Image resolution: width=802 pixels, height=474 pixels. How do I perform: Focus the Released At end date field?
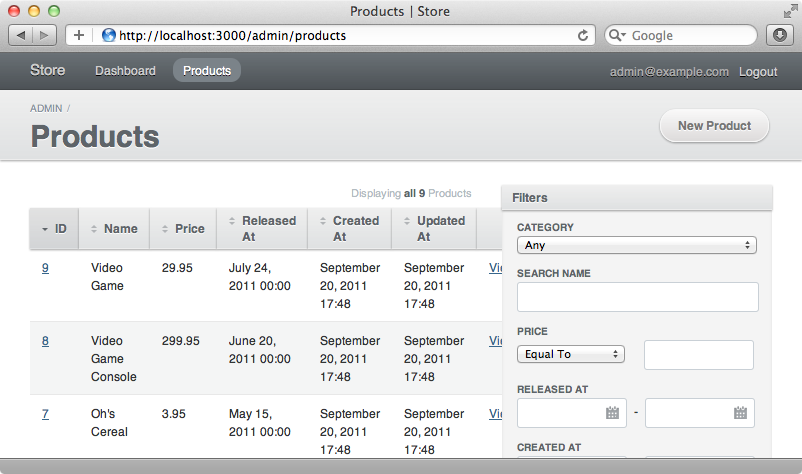point(700,413)
